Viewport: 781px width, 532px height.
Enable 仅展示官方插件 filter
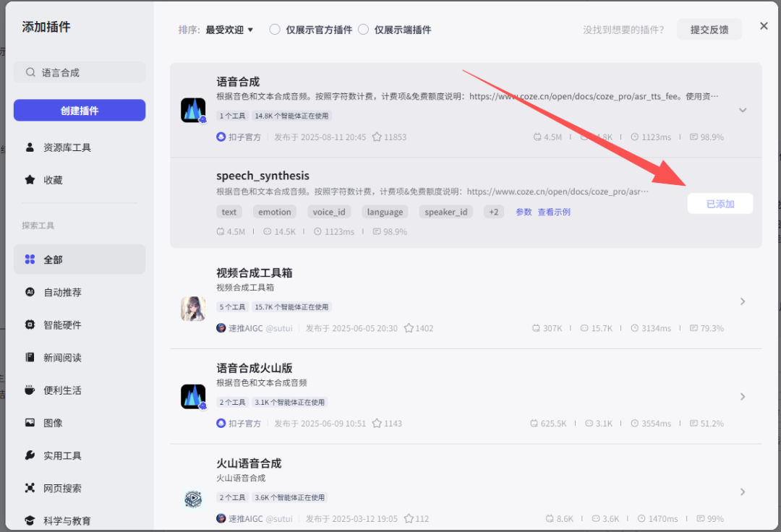[275, 30]
